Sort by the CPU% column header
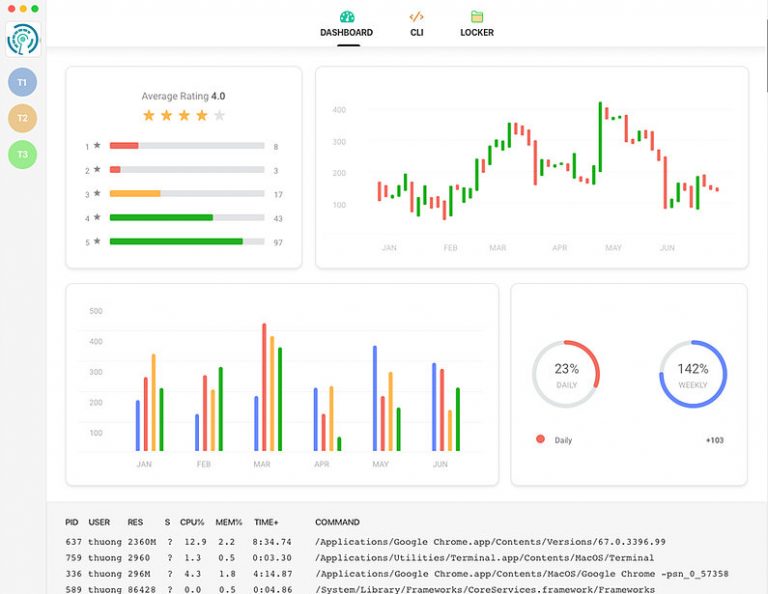 [x=192, y=522]
